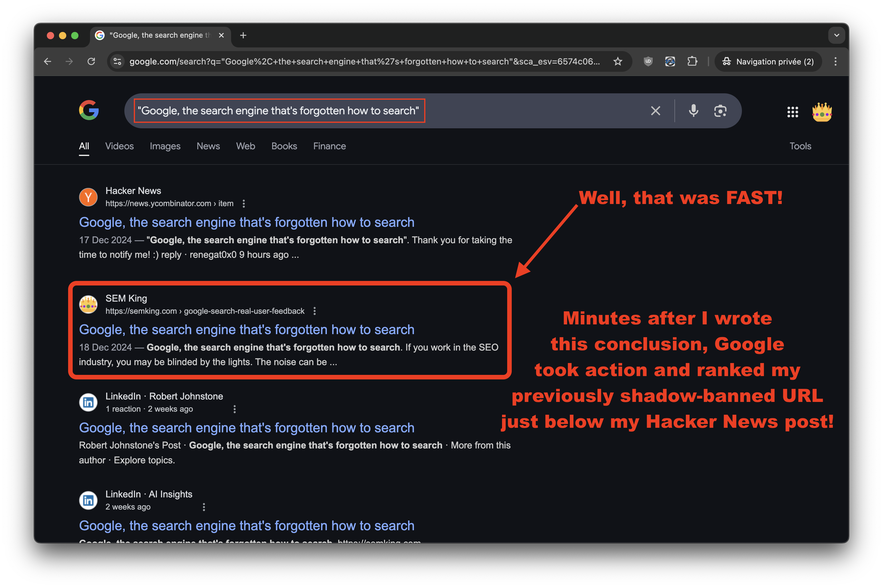Click "Robert Johnstone's Post" snippet text
883x588 pixels.
[130, 445]
